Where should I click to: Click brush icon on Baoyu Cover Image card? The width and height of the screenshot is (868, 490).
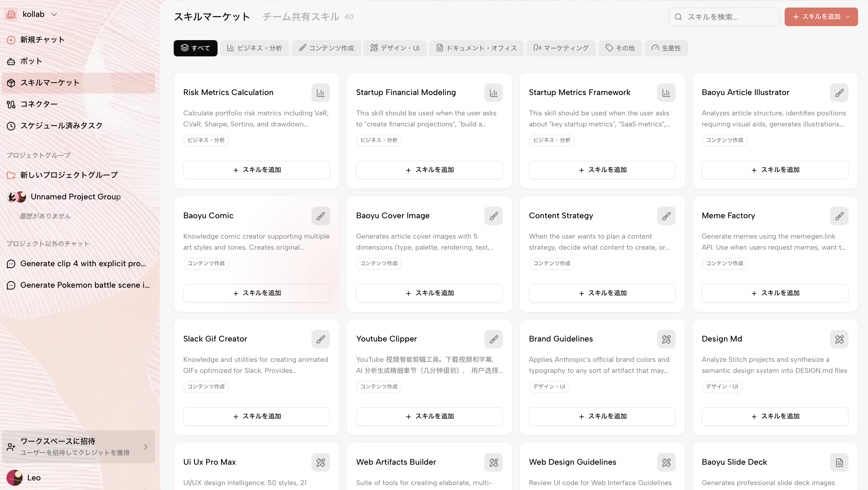point(493,216)
